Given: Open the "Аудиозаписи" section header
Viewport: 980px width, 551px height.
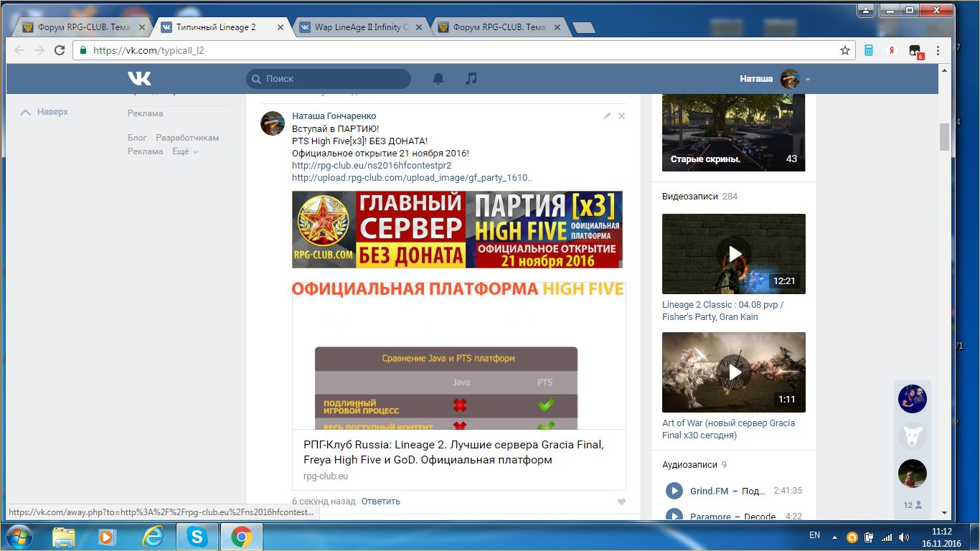Looking at the screenshot, I should pyautogui.click(x=689, y=465).
